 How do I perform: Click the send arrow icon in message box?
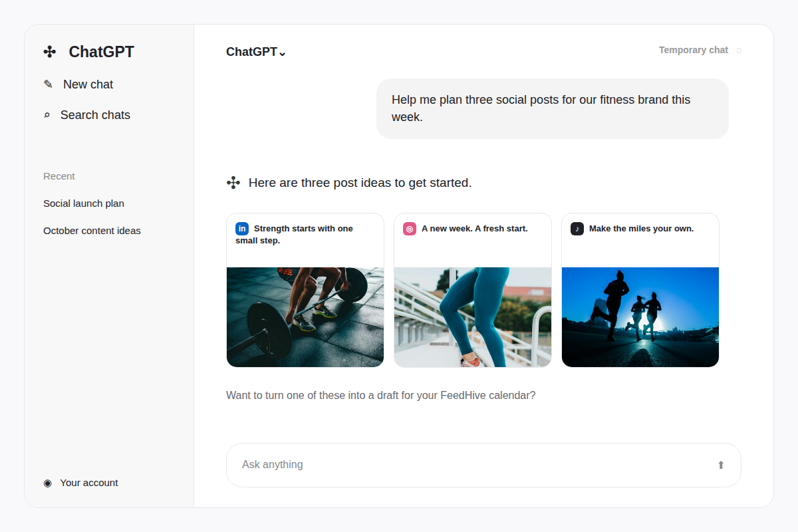[721, 465]
